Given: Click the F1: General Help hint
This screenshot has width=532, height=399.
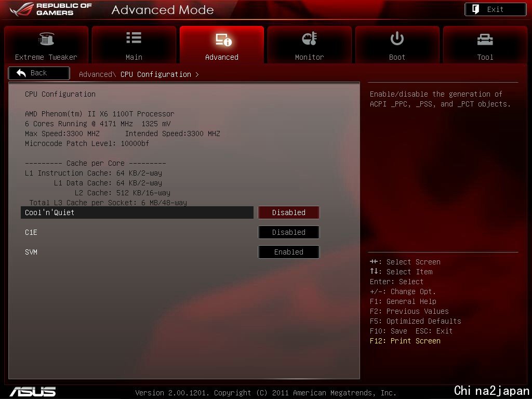Looking at the screenshot, I should click(x=403, y=301).
